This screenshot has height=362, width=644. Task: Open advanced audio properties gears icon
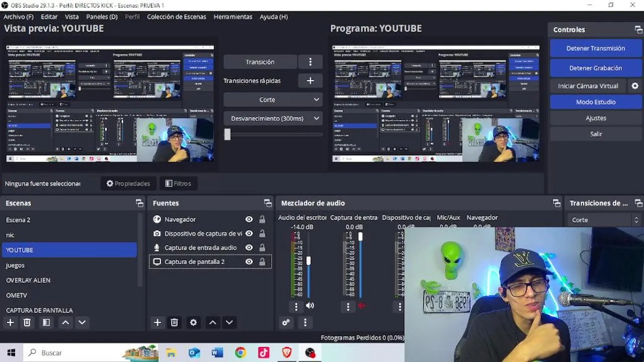(x=286, y=323)
